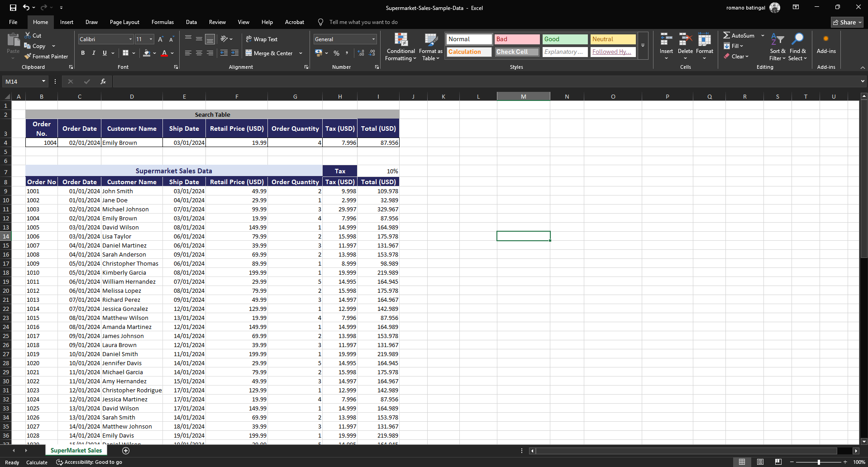Toggle Italic formatting
The image size is (868, 467).
coord(94,53)
